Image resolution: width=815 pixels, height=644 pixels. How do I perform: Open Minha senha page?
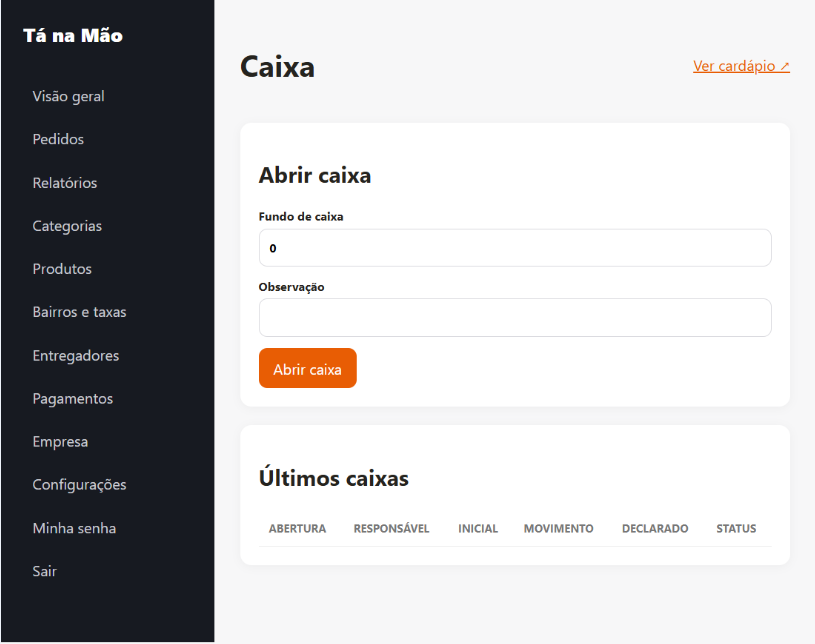(74, 529)
